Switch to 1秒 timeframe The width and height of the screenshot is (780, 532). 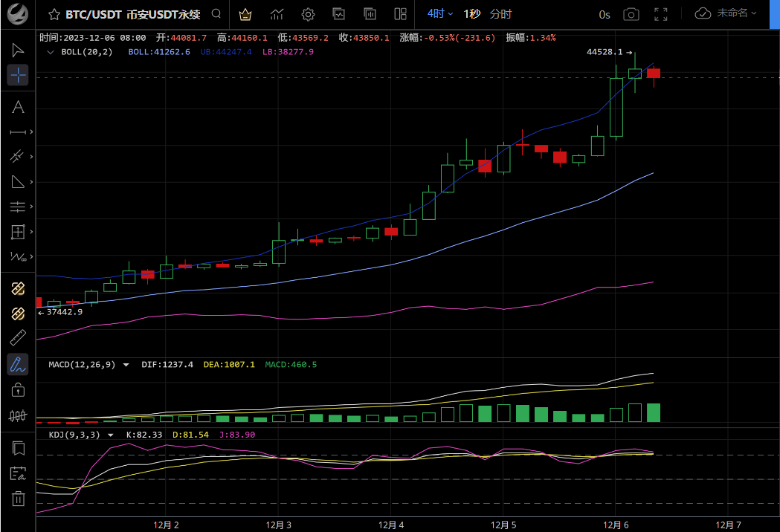click(x=472, y=14)
